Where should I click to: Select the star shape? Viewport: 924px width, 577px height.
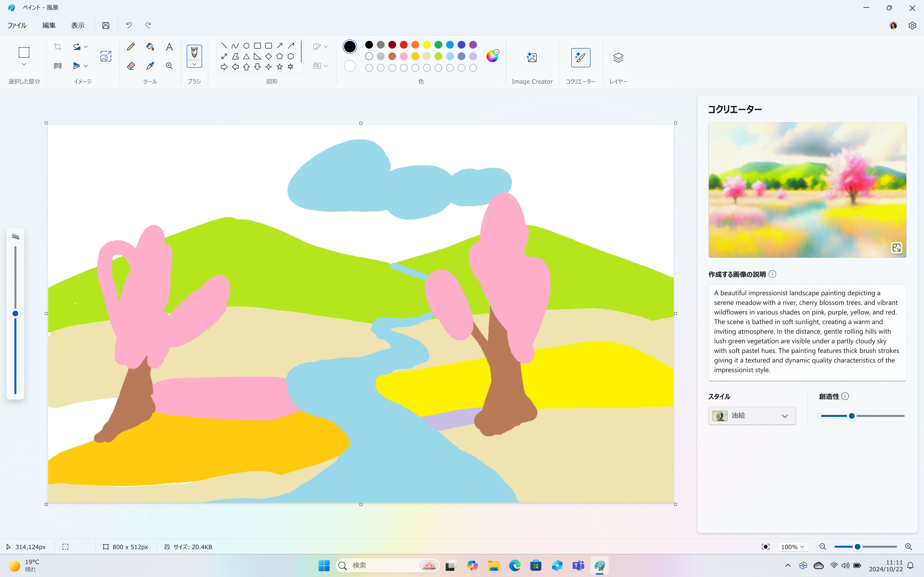tap(280, 67)
